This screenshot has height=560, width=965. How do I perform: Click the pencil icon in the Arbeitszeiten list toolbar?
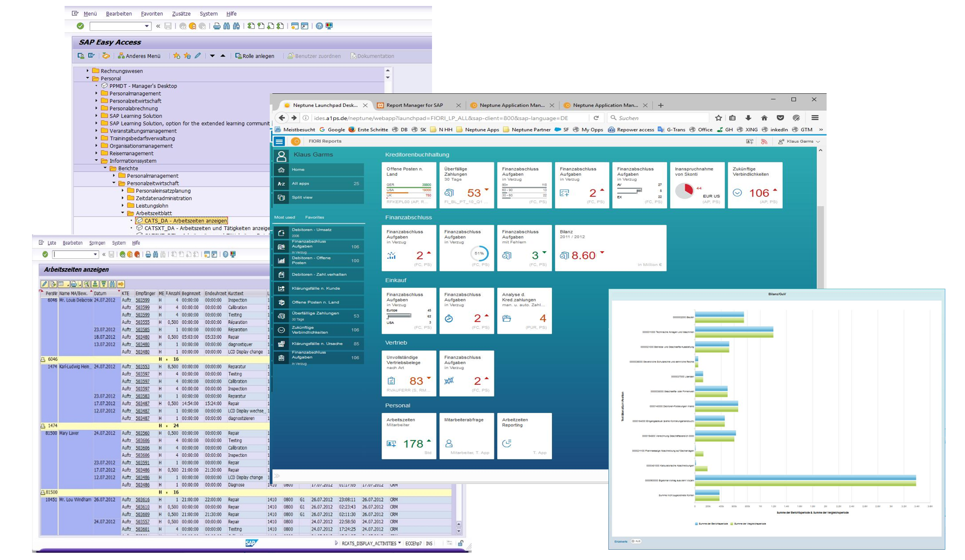coord(45,284)
